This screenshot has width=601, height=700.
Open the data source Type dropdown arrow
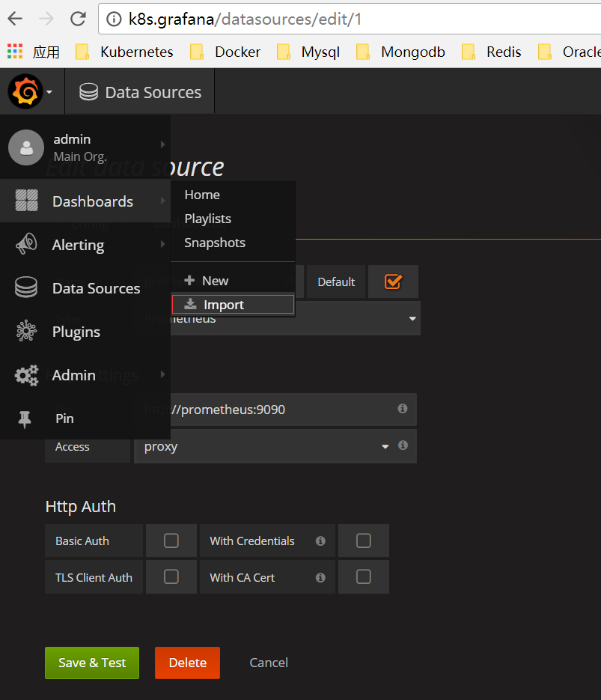[x=412, y=318]
